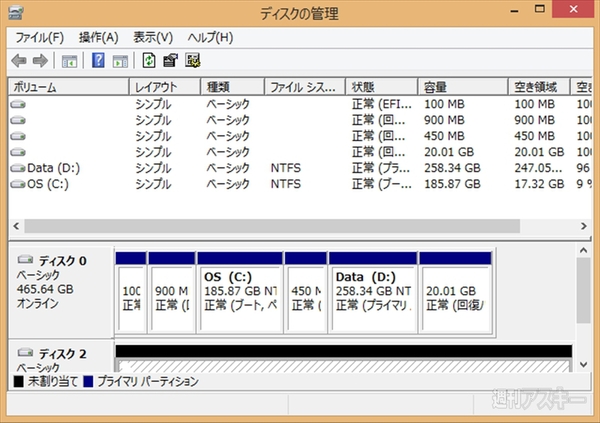Image resolution: width=600 pixels, height=423 pixels.
Task: Click the 185.87 GB capacity cell
Action: tap(452, 184)
